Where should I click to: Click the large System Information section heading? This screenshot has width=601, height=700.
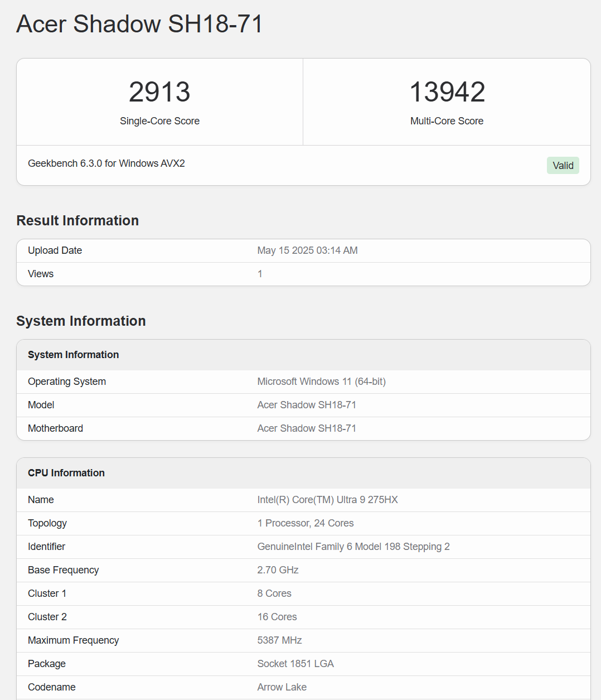pyautogui.click(x=81, y=321)
